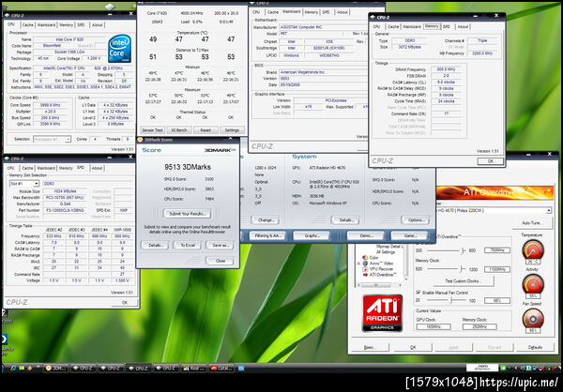Select the All Settings tree item in Catalyst

(x=386, y=252)
